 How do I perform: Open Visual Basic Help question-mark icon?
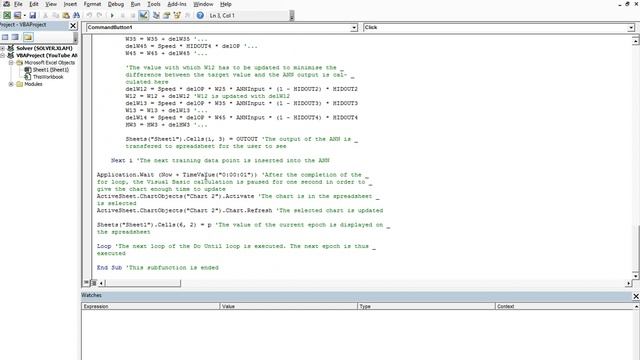pyautogui.click(x=200, y=16)
